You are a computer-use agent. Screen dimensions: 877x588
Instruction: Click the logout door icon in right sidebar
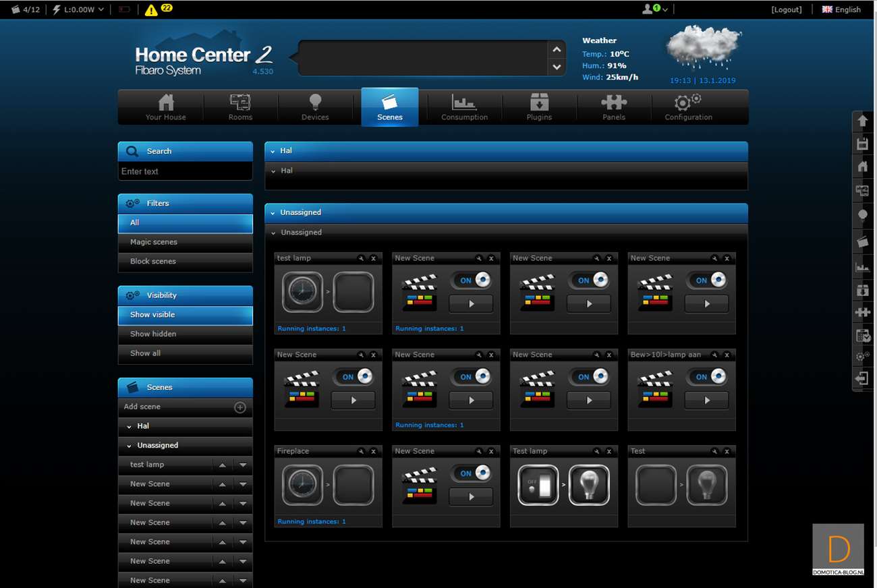(x=862, y=378)
